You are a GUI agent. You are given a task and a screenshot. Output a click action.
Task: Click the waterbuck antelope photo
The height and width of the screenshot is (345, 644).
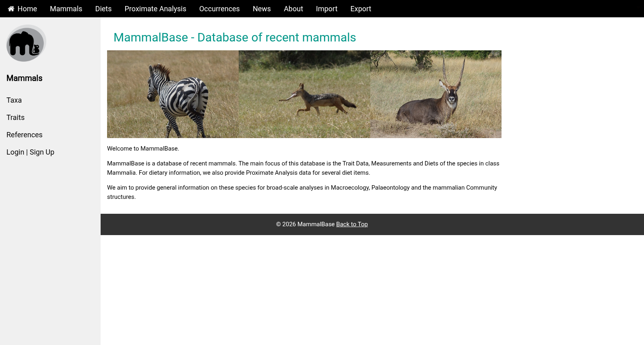436,94
